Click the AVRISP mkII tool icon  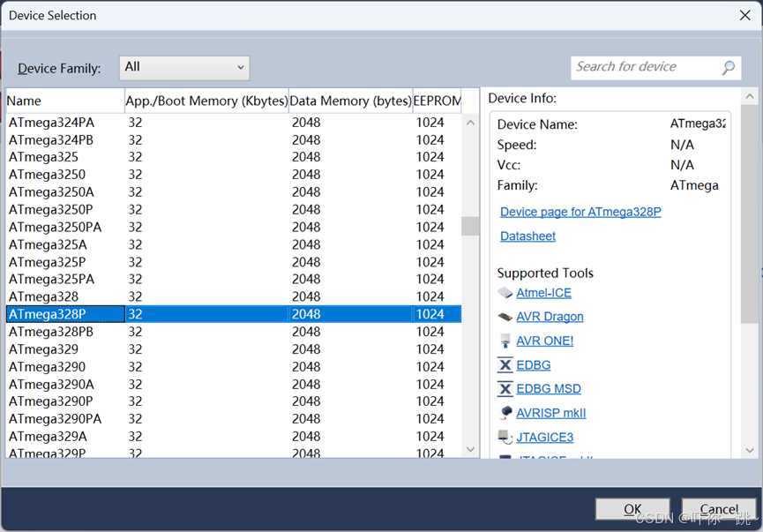click(505, 412)
